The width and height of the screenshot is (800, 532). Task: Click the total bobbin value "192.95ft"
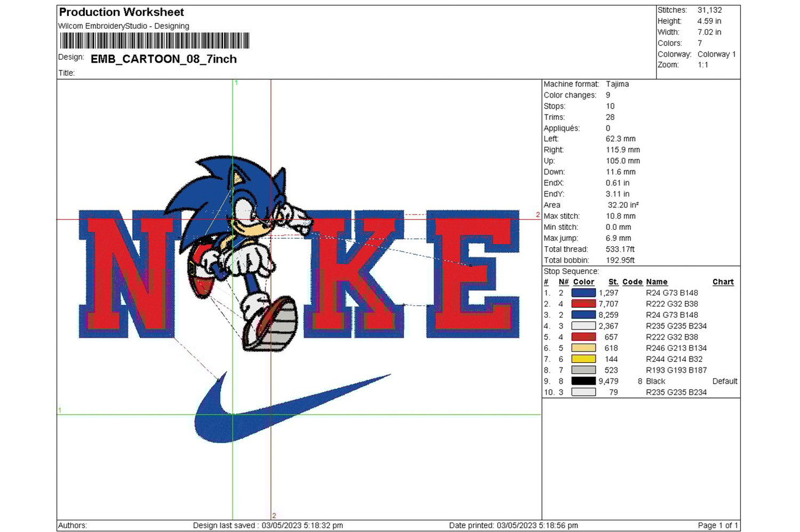click(x=620, y=261)
